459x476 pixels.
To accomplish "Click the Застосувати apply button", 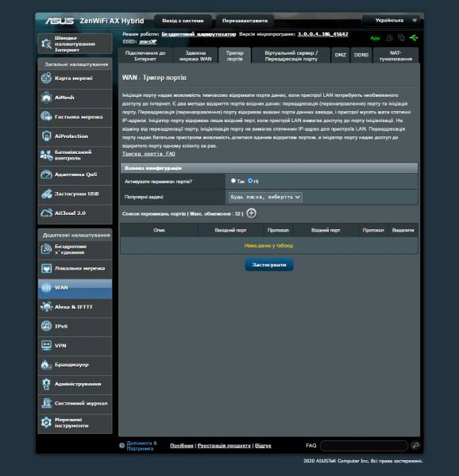I will coord(269,265).
